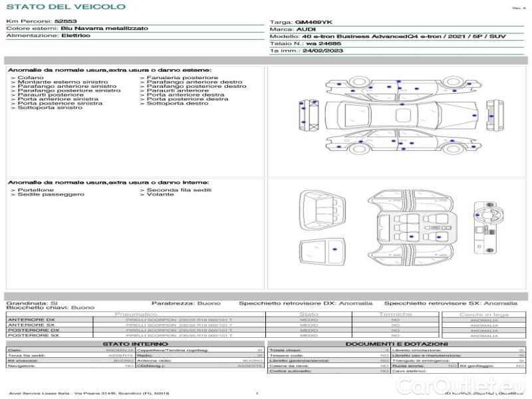Select the Ruota scorta NO value cell

coord(452,366)
